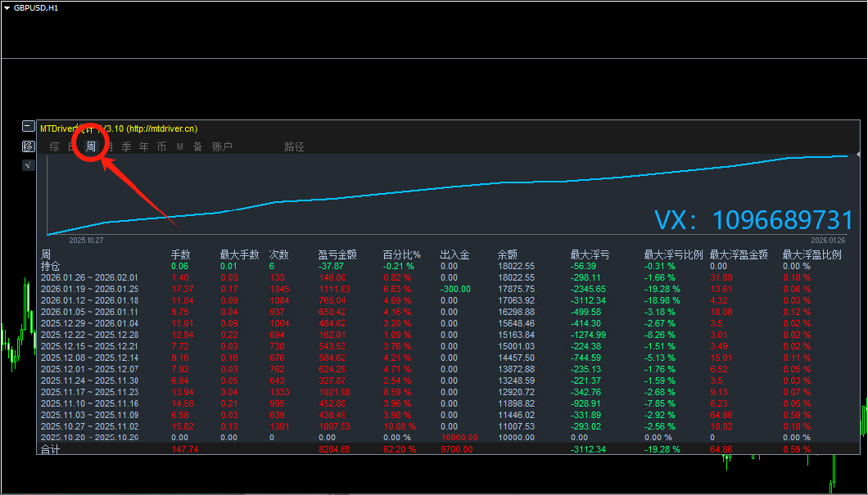868x495 pixels.
Task: Click the 移 move panel button
Action: 29,146
